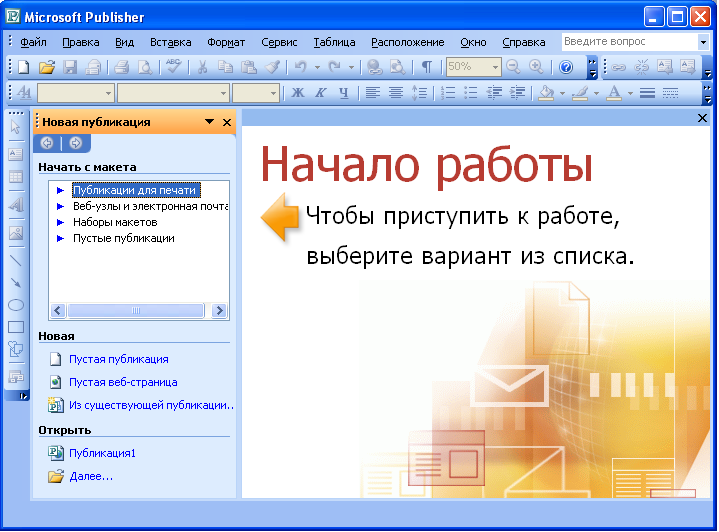Open a file with the Open folder icon
This screenshot has width=719, height=532.
(46, 67)
